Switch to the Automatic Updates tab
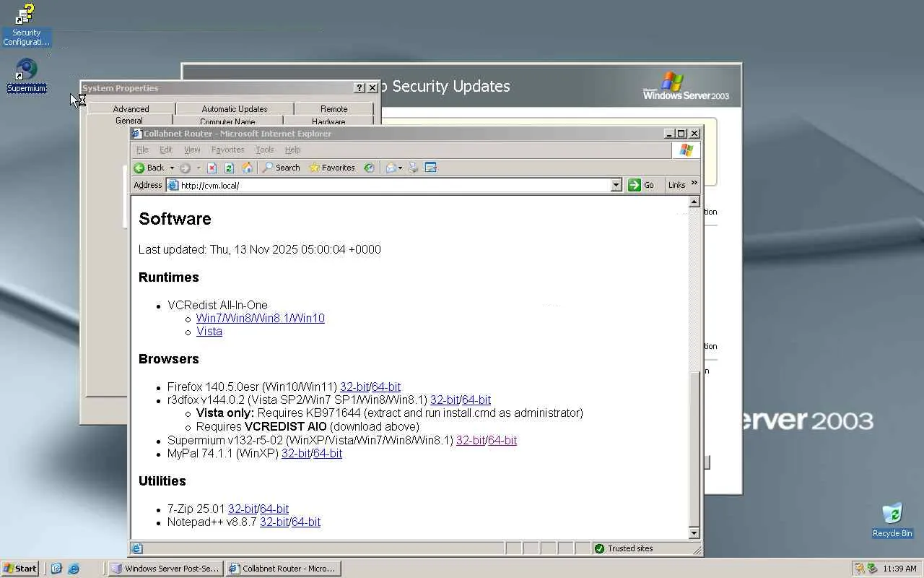The width and height of the screenshot is (924, 578). (x=235, y=109)
